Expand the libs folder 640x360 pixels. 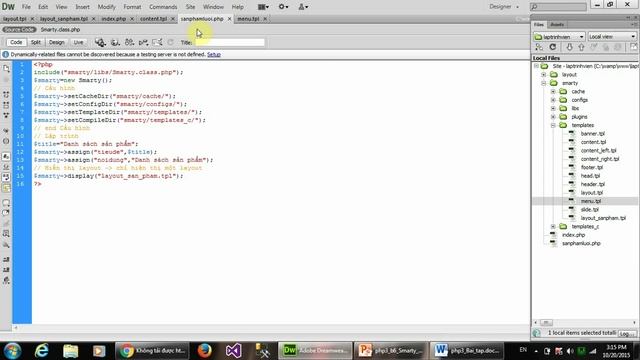point(553,109)
